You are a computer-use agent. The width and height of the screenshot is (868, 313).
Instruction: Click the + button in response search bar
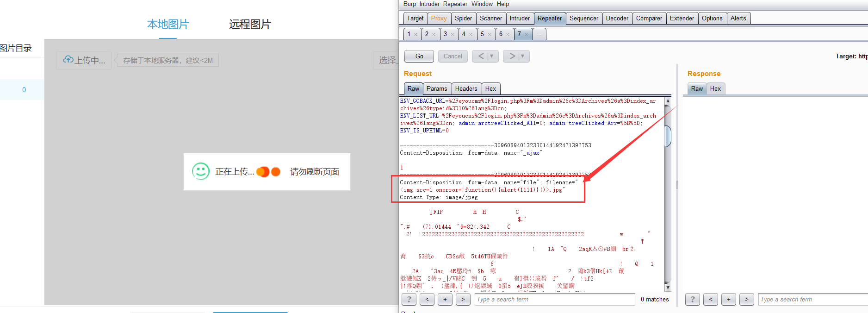[x=729, y=300]
